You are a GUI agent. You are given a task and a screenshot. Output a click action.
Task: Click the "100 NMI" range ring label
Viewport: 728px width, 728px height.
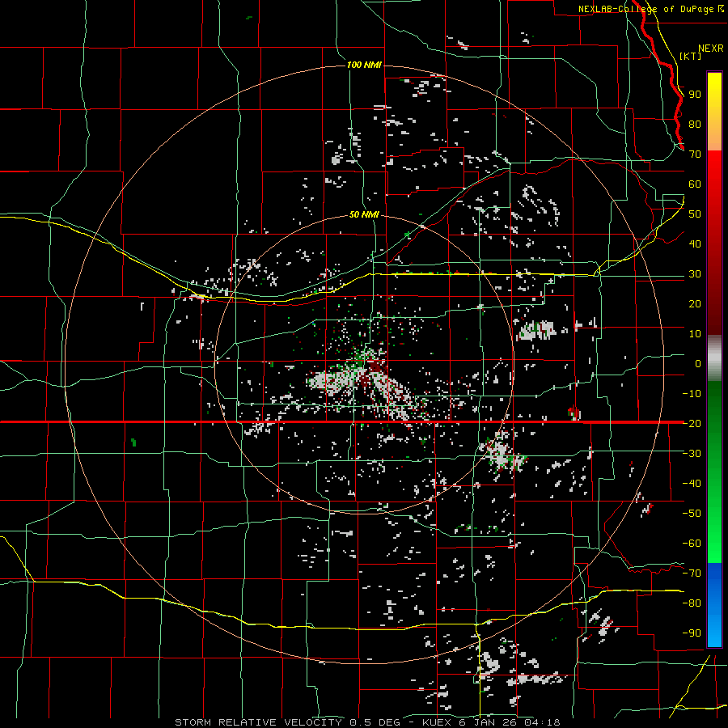click(x=364, y=65)
